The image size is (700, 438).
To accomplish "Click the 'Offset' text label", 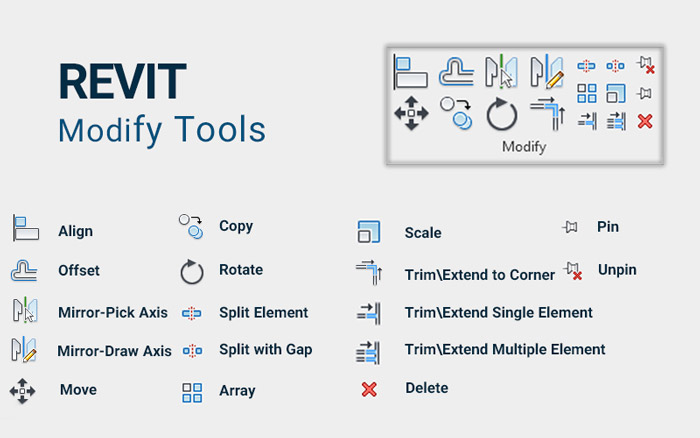I will (79, 271).
